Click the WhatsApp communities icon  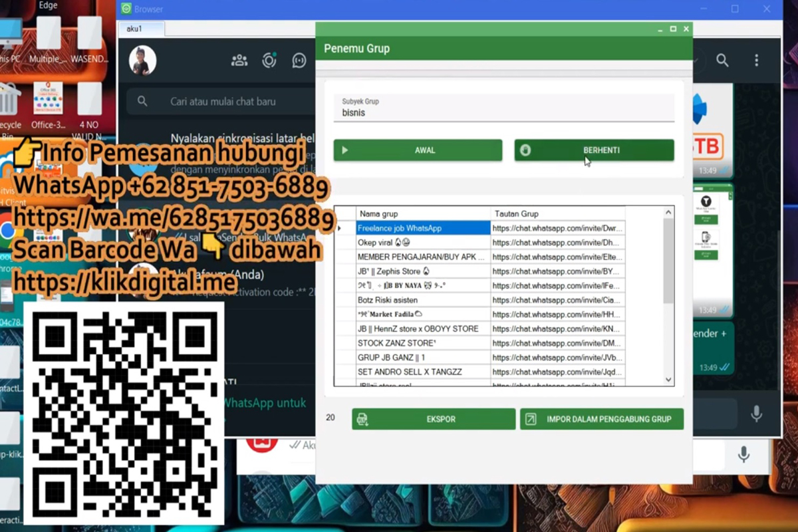(x=239, y=61)
